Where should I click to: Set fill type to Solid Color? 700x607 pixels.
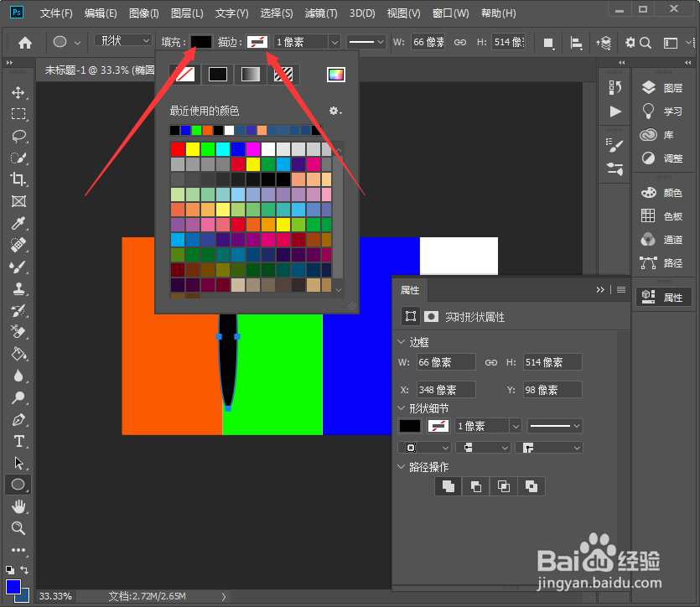tap(218, 74)
